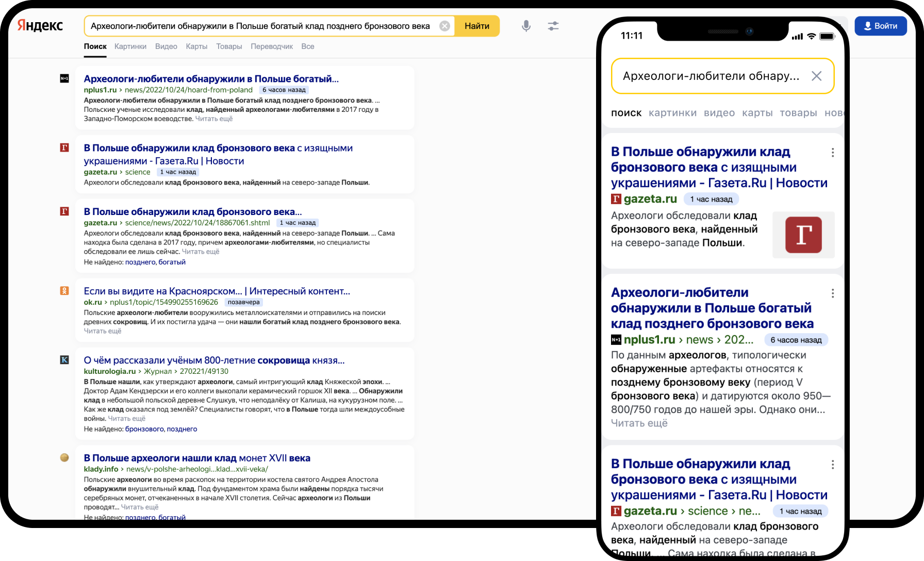Switch to картинки tab in phone view
The image size is (924, 561).
point(673,113)
